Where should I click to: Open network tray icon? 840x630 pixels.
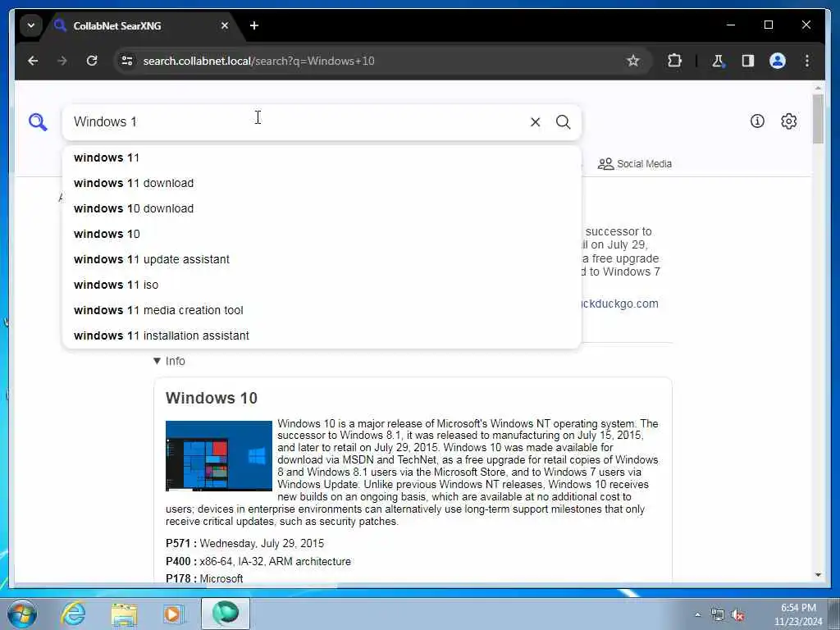click(717, 615)
